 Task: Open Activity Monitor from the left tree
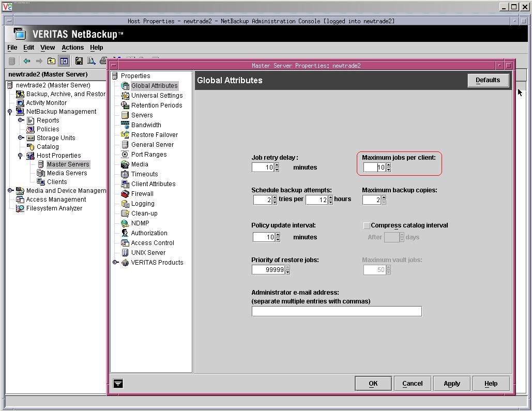pos(46,103)
